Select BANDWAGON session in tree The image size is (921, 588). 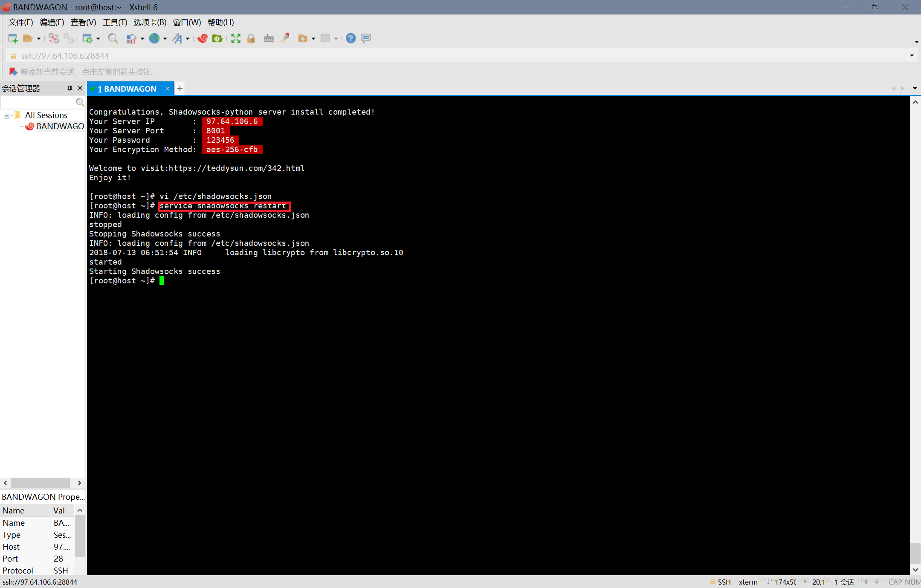coord(60,126)
